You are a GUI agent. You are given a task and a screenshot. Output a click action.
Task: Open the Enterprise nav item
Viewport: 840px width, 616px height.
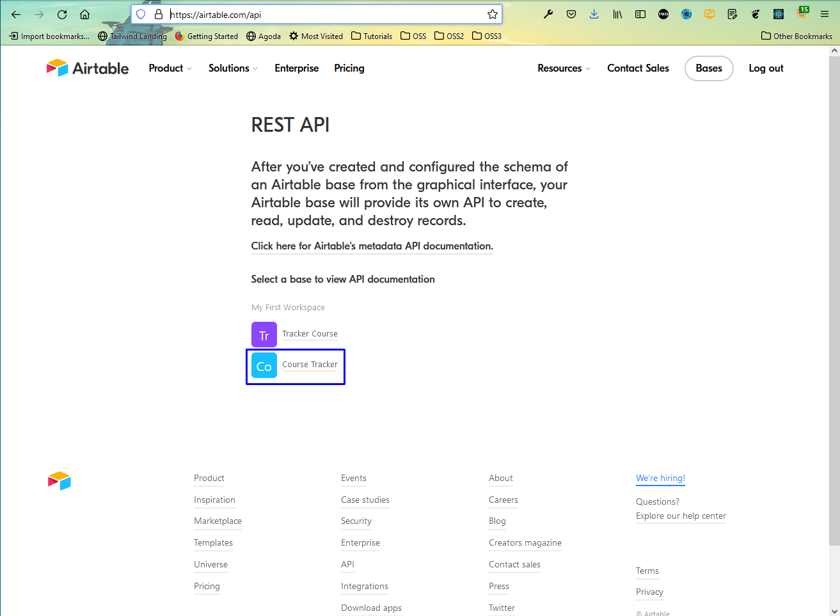297,68
